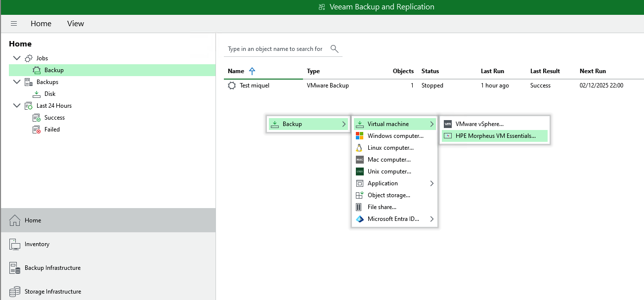This screenshot has width=644, height=300.
Task: Open the hamburger main menu
Action: pyautogui.click(x=14, y=23)
